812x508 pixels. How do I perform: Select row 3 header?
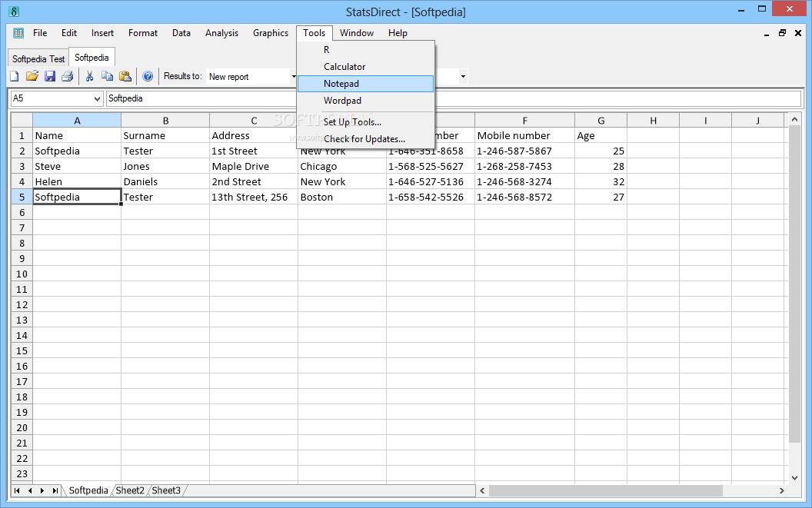(x=22, y=167)
